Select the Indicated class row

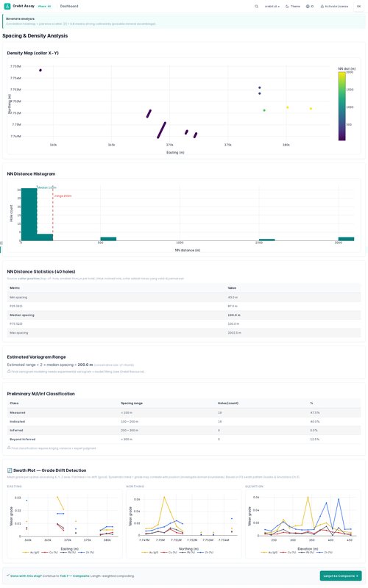(x=183, y=421)
